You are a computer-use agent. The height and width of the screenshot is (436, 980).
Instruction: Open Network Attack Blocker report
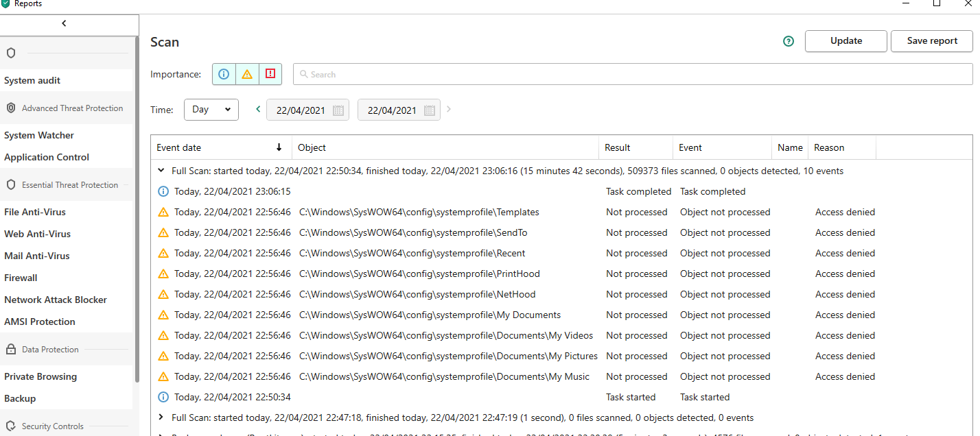pos(56,300)
